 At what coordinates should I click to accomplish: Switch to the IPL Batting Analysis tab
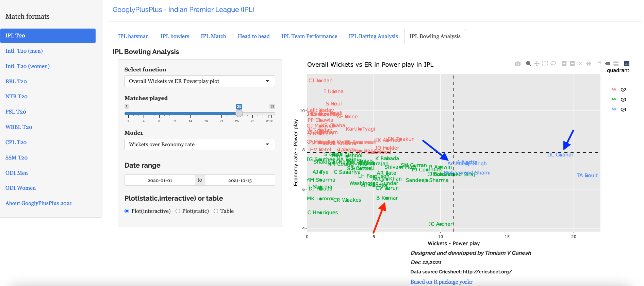click(x=373, y=36)
